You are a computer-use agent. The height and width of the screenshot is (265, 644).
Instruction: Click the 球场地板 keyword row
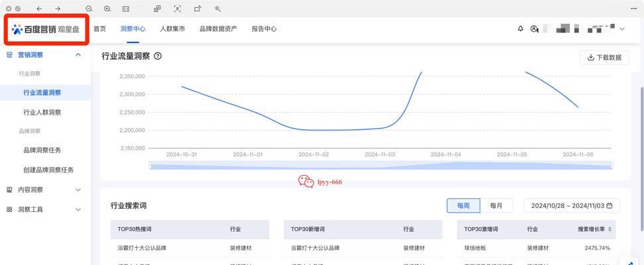pos(475,248)
